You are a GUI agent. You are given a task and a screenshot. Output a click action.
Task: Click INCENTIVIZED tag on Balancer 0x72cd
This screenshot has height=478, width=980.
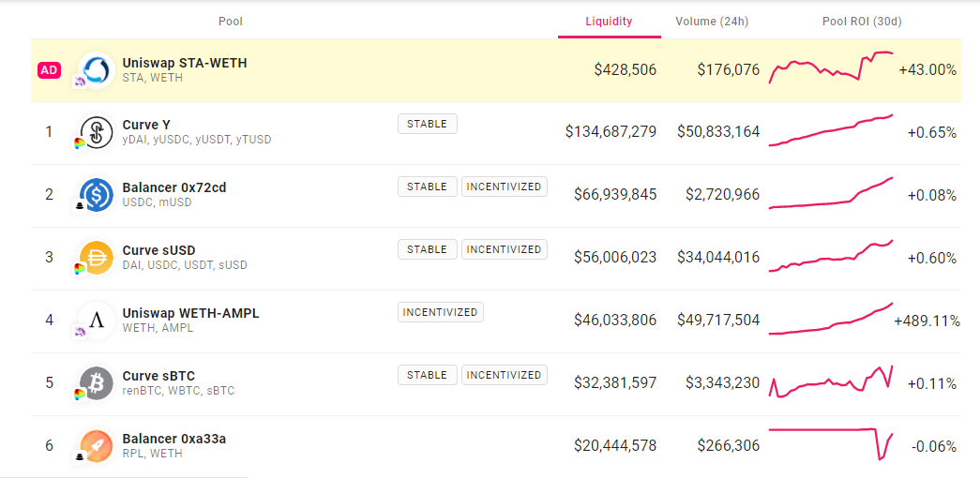click(x=504, y=187)
